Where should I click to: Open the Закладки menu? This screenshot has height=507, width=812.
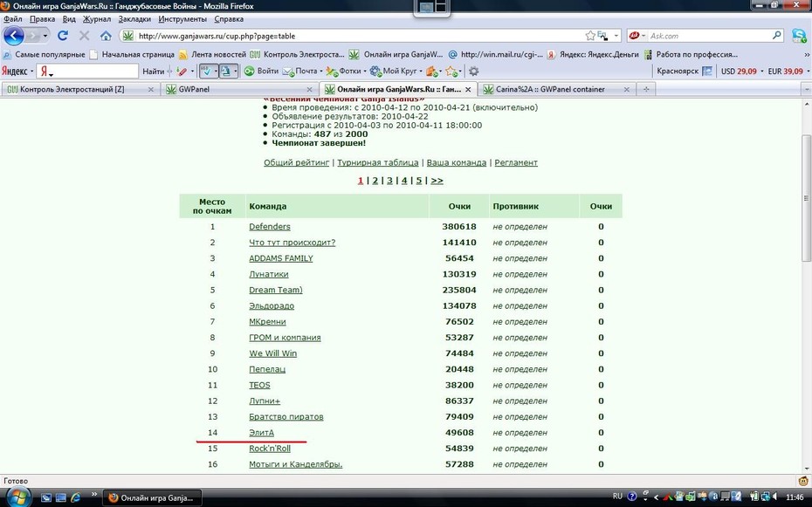pyautogui.click(x=134, y=19)
